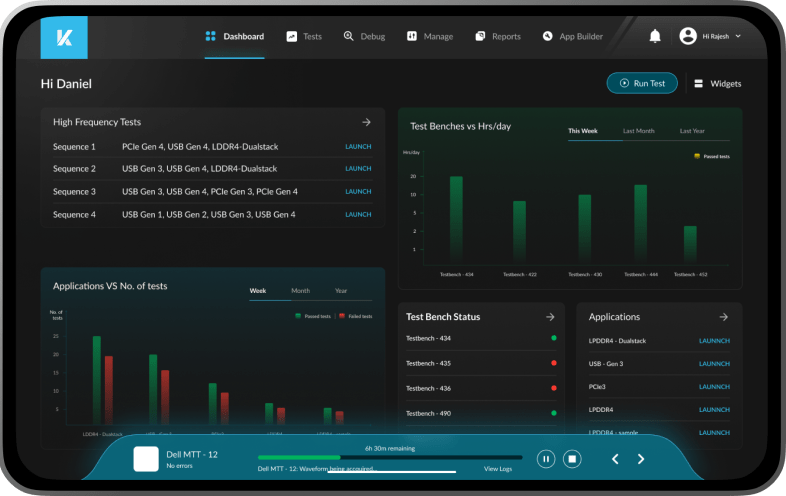Screen dimensions: 786x496
Task: Click the Testbench - 422 bar
Action: [519, 232]
